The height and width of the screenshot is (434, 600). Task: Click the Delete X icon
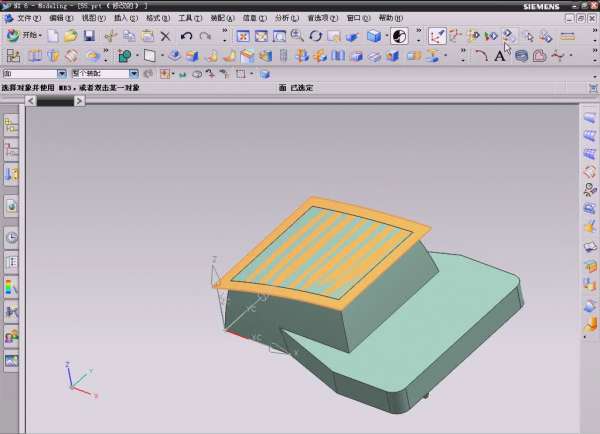pos(166,36)
